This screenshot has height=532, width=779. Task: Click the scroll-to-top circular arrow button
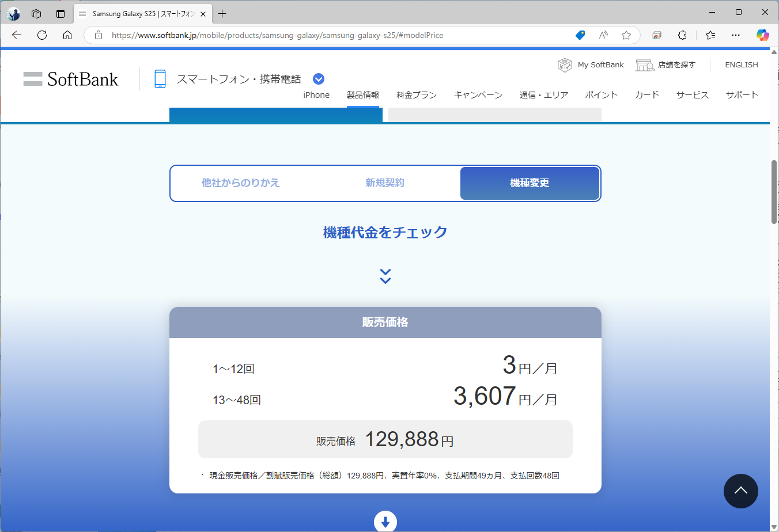coord(740,491)
